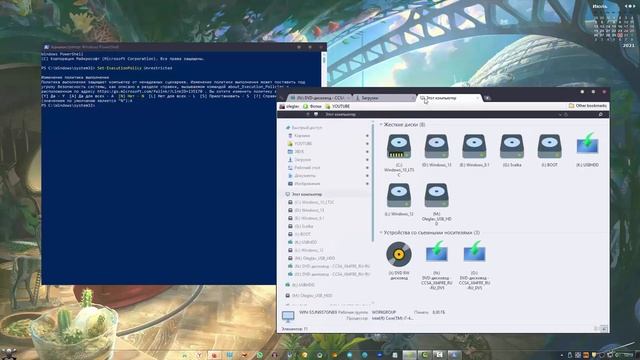
Task: Click the Элементов count in status bar
Action: (x=294, y=329)
